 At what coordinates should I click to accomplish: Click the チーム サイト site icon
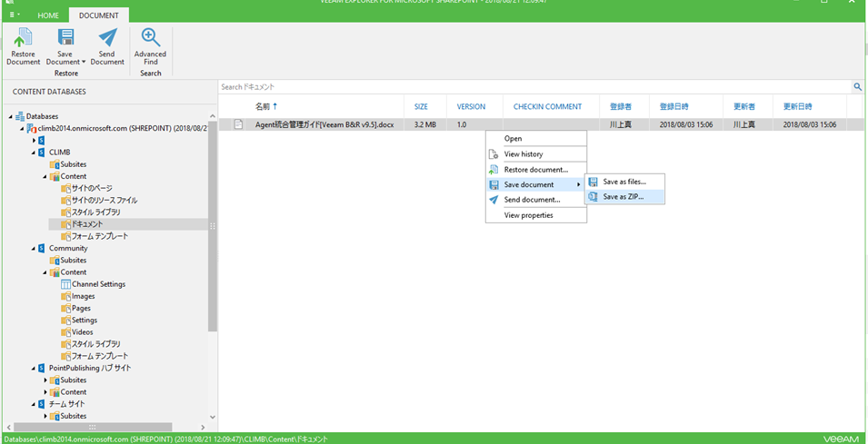click(x=42, y=404)
